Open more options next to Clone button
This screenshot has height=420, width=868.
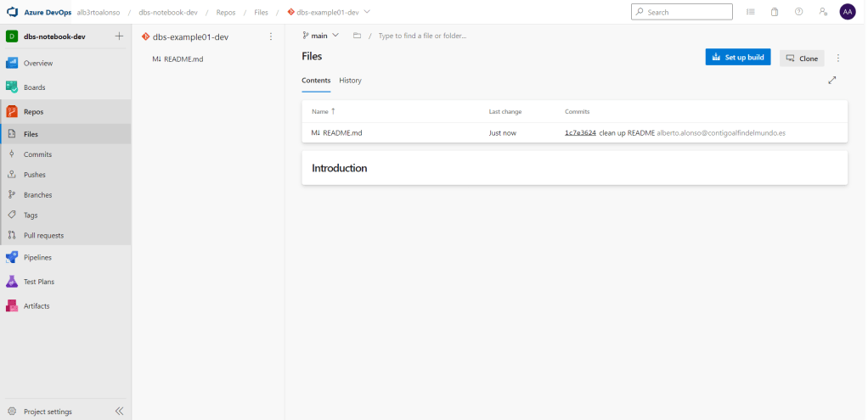pos(838,58)
